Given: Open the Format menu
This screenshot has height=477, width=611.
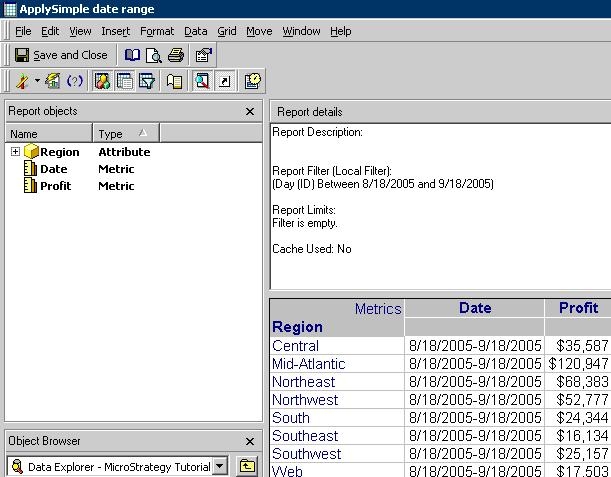Looking at the screenshot, I should pos(157,31).
